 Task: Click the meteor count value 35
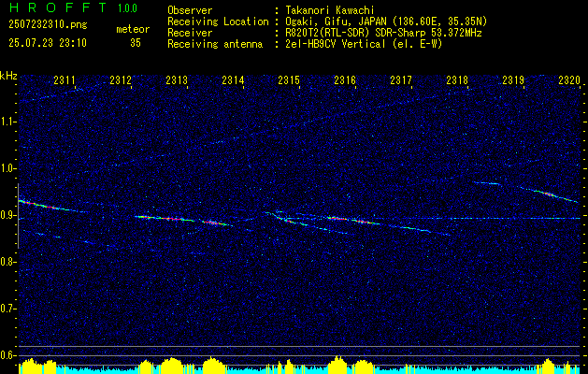pos(136,43)
